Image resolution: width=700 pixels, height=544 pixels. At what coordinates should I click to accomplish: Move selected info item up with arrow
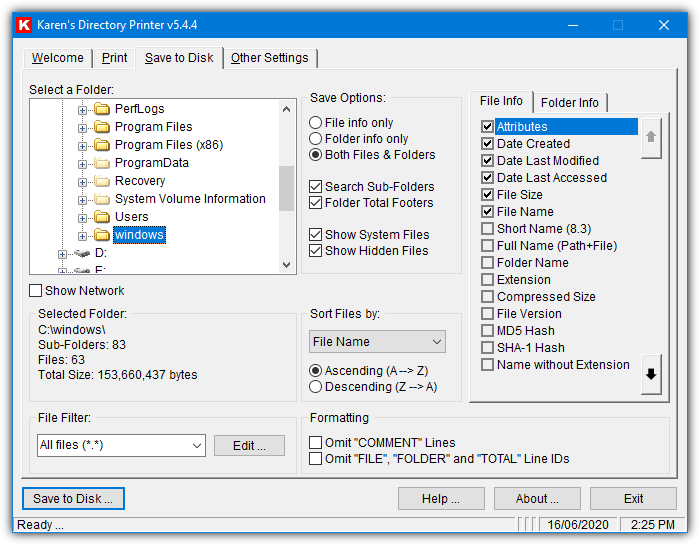tap(651, 137)
